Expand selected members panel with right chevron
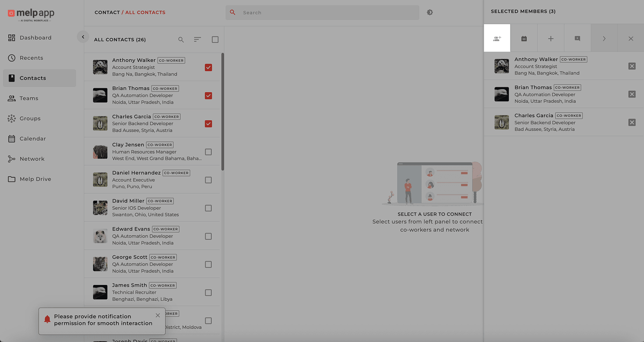 [x=604, y=39]
